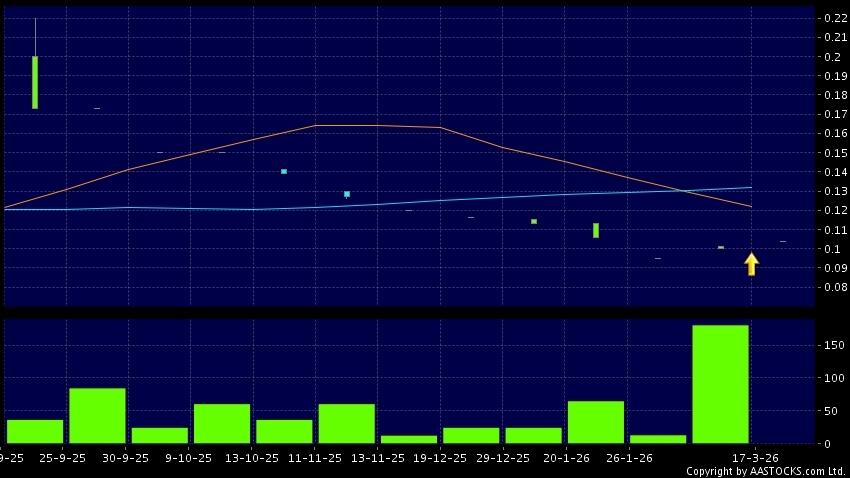The image size is (850, 478).
Task: Click the cyan candlestick at 0.14 level
Action: click(284, 171)
